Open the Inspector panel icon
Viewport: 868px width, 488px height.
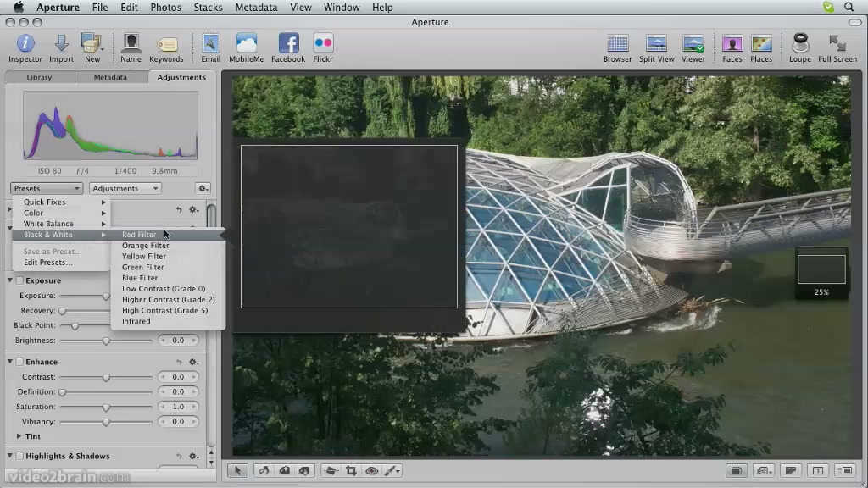[x=25, y=44]
